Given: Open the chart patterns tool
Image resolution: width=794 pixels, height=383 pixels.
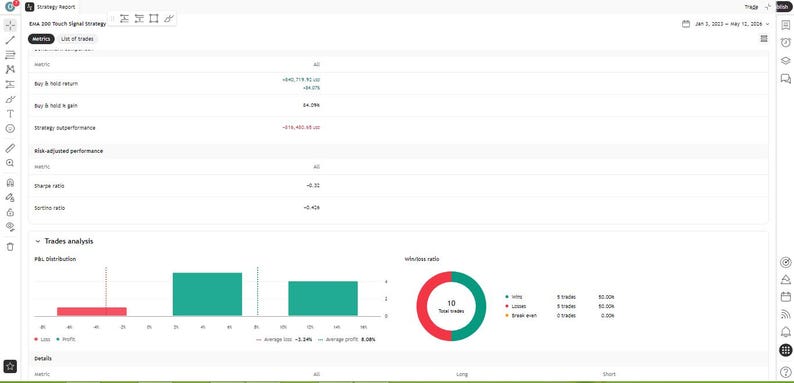Looking at the screenshot, I should point(10,69).
